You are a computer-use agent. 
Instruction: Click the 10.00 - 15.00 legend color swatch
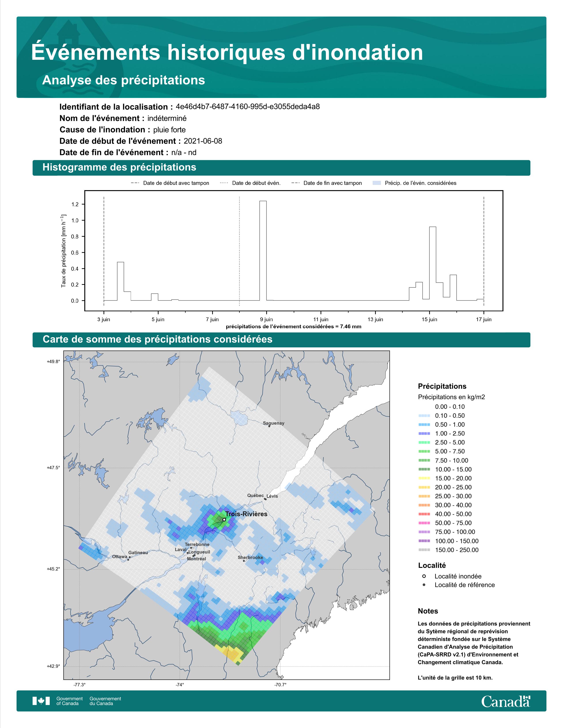424,469
